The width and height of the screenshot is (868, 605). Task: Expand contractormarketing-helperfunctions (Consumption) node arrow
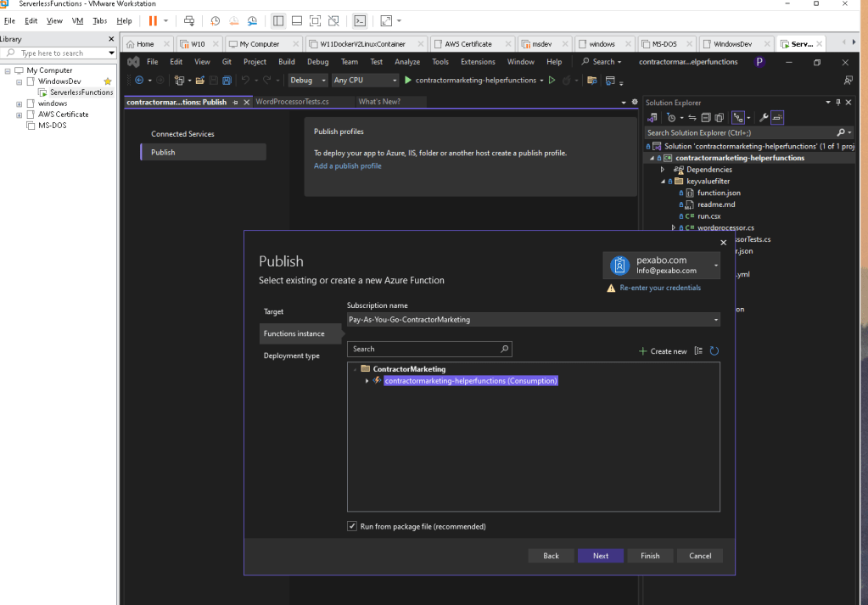367,381
